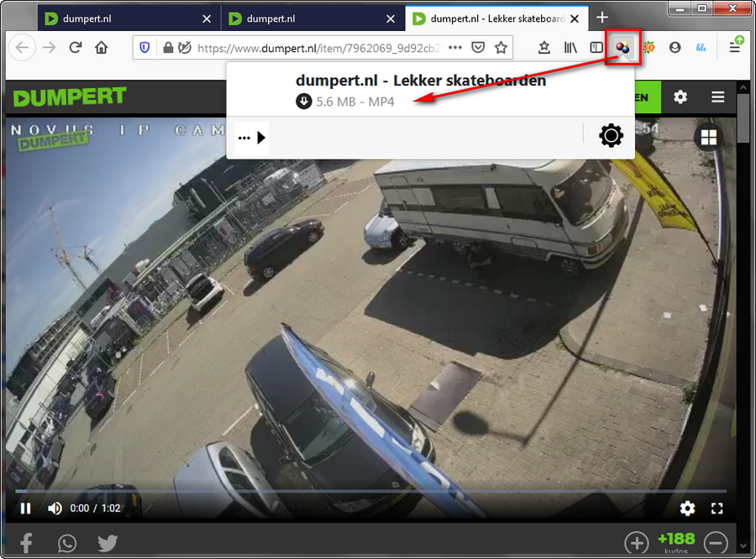Image resolution: width=756 pixels, height=559 pixels.
Task: Click the 5.6 MB - MP4 label
Action: click(355, 102)
